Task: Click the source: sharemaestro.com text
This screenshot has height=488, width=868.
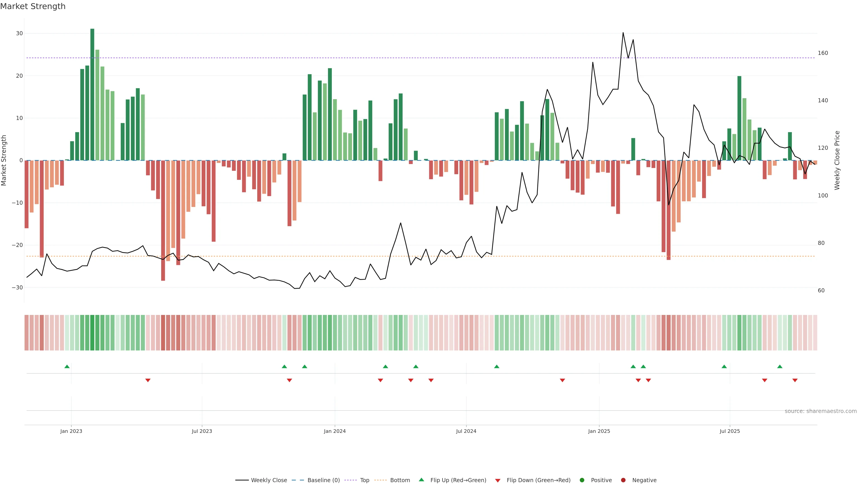Action: point(821,411)
